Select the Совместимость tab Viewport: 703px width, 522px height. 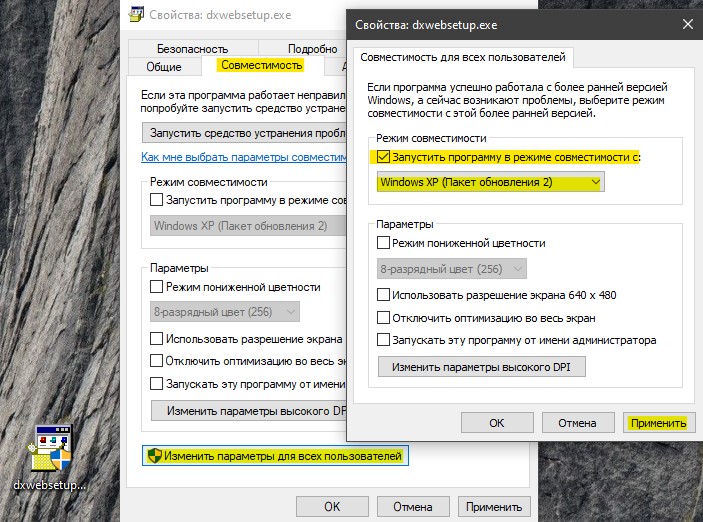(x=262, y=65)
